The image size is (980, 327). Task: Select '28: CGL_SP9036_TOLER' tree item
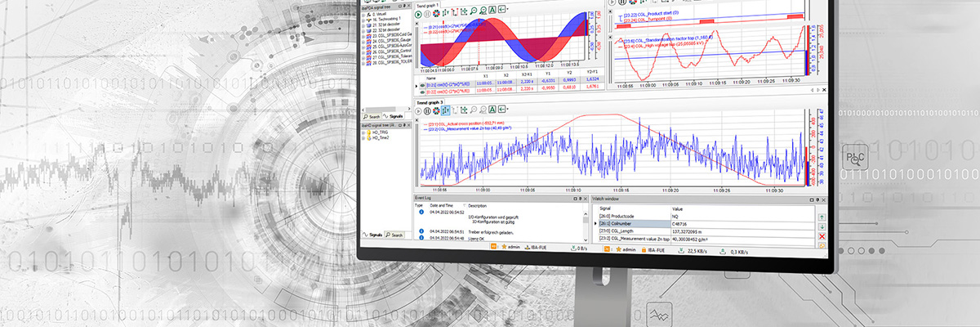pyautogui.click(x=392, y=61)
